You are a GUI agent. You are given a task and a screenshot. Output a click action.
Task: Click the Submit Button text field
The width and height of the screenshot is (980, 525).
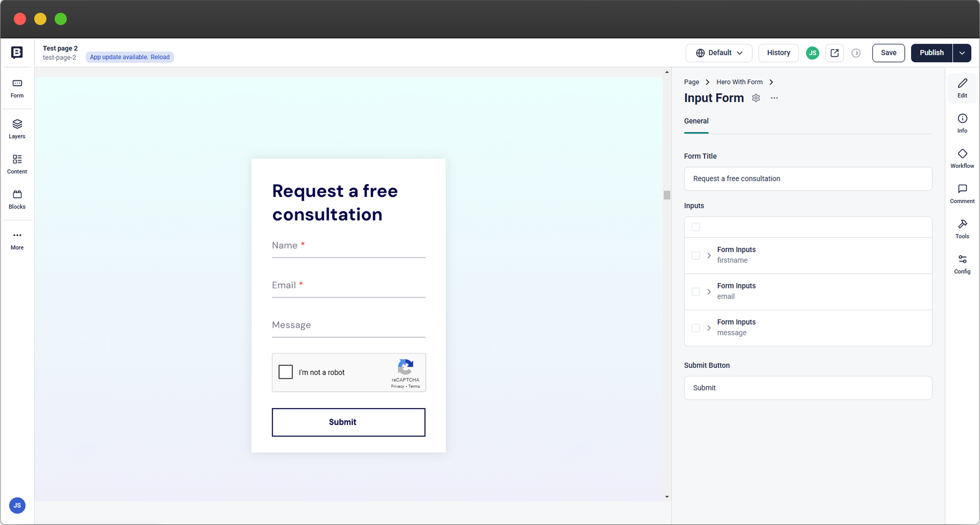tap(808, 388)
